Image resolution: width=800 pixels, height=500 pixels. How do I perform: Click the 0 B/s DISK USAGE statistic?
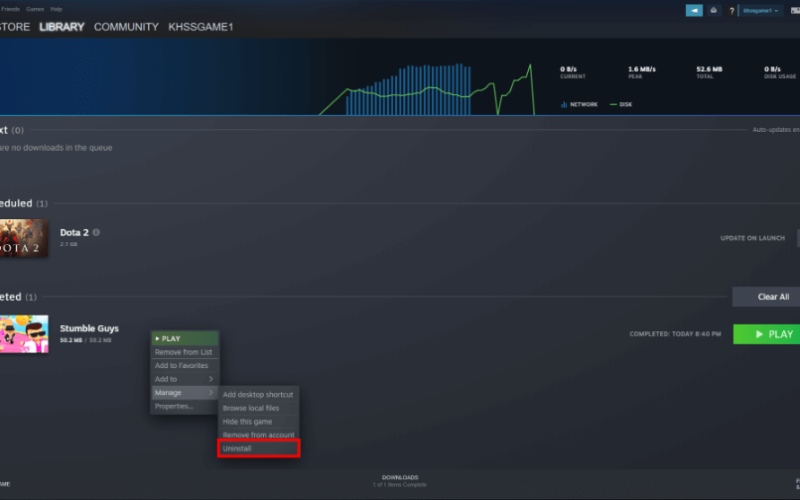(x=780, y=72)
